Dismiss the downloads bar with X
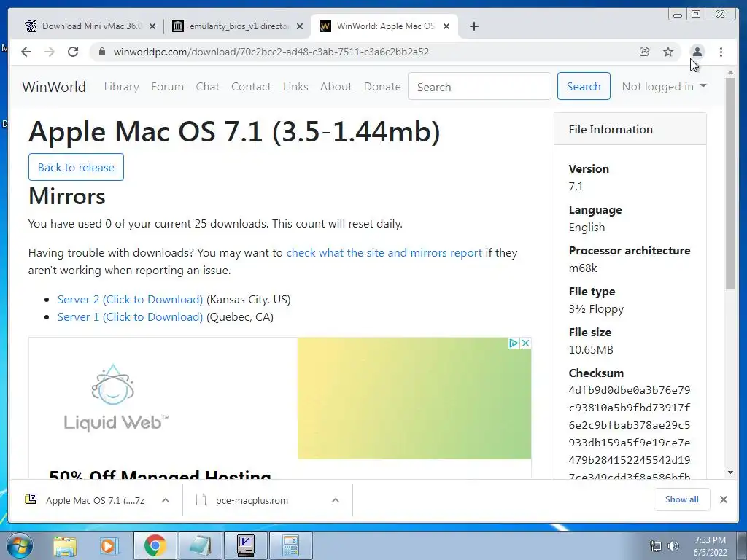The image size is (747, 560). tap(723, 499)
